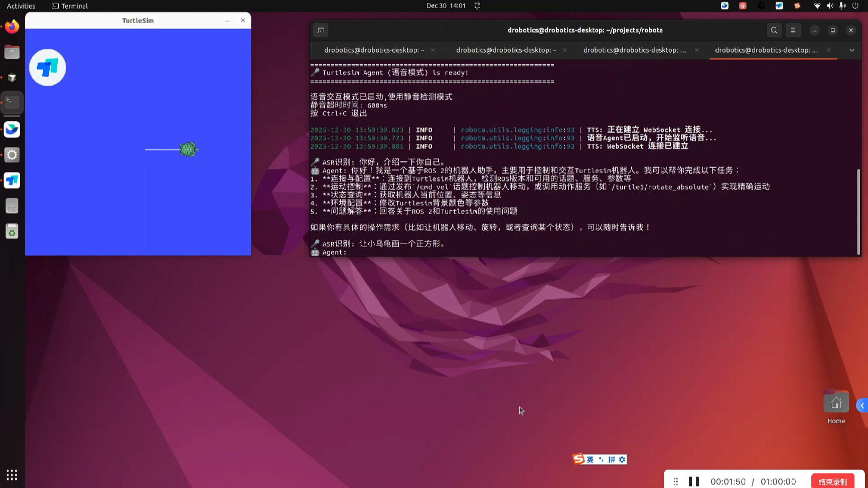Close the second terminal tab
868x488 pixels.
click(564, 50)
